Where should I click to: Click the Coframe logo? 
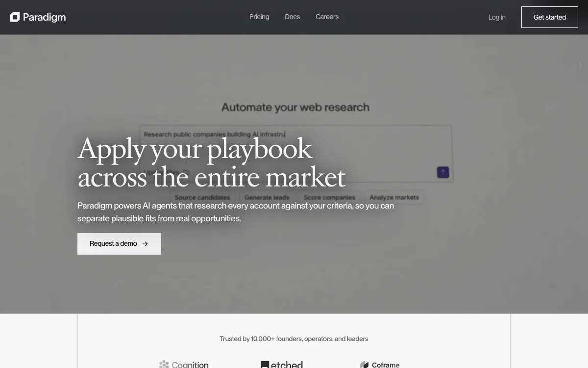(380, 365)
